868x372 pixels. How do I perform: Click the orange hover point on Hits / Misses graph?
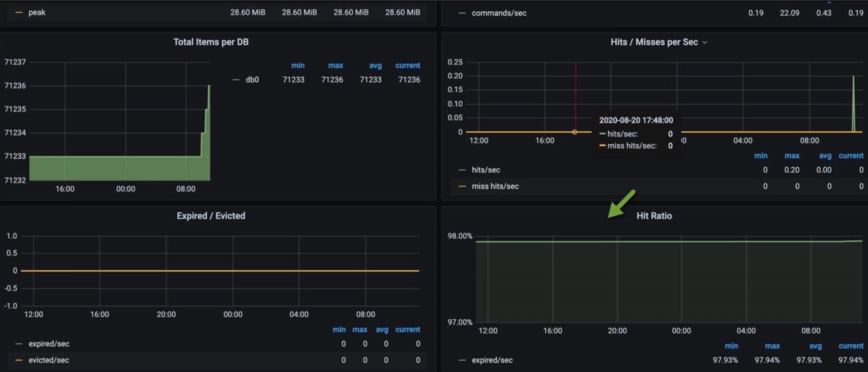pos(575,132)
